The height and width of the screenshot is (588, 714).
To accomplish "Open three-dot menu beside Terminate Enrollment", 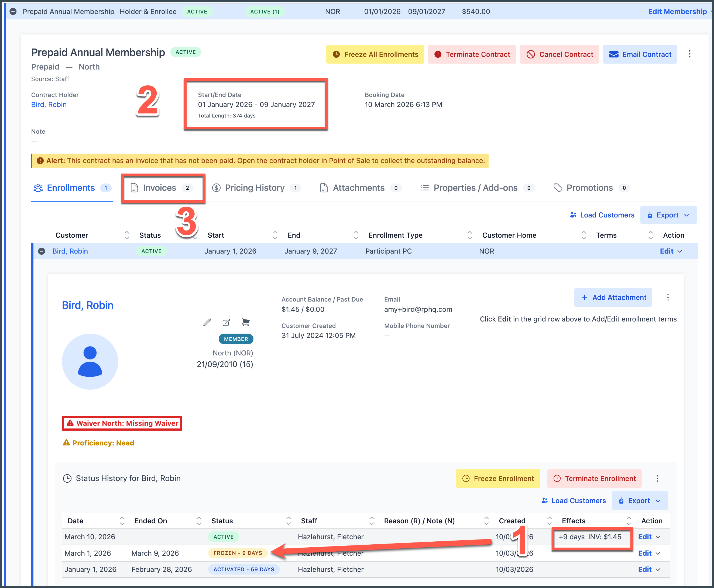I will [657, 478].
